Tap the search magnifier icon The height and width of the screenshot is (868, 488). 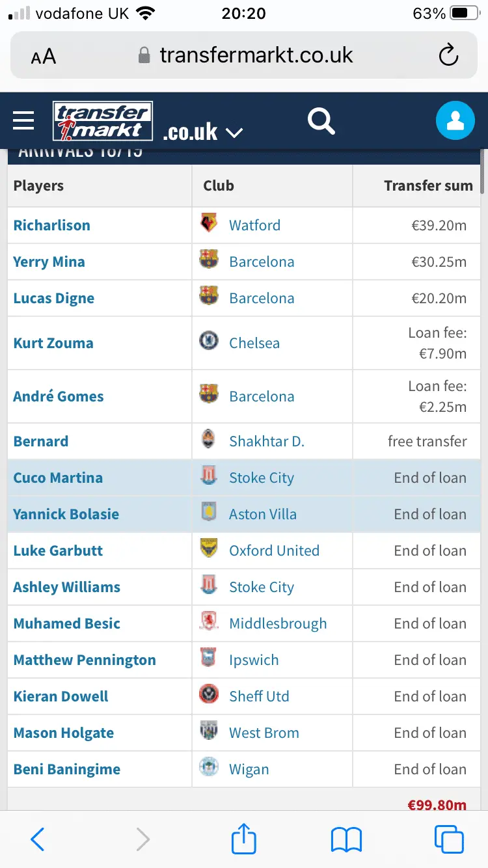(x=321, y=121)
